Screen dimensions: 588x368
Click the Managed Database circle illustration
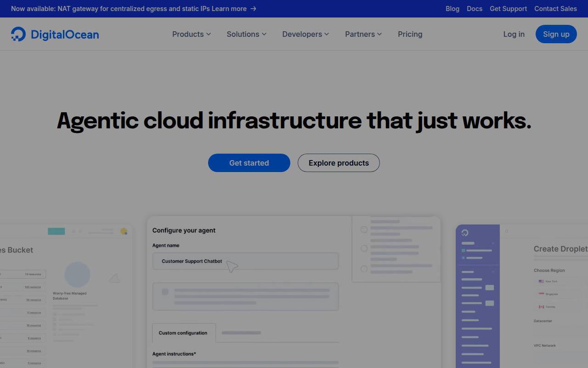pos(77,274)
